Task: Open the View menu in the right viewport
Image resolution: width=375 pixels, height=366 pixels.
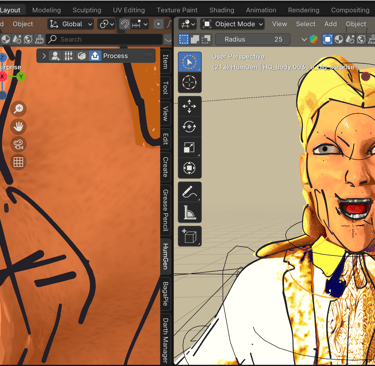Action: click(279, 24)
